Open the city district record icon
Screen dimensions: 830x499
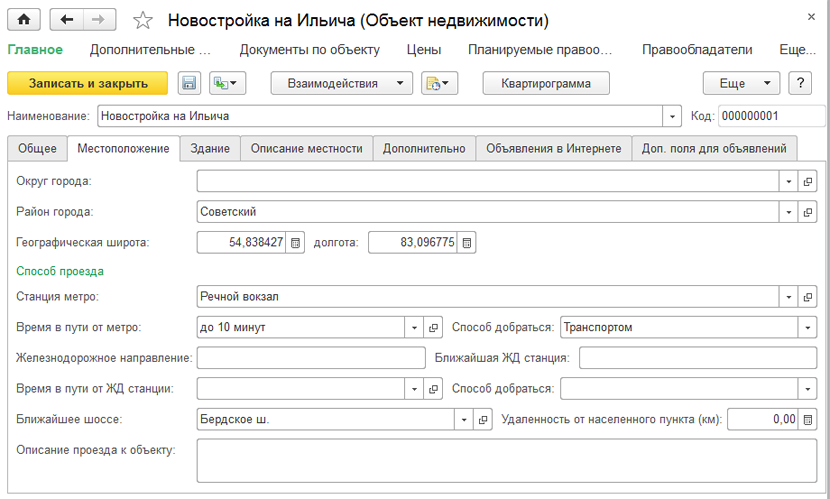tap(808, 212)
